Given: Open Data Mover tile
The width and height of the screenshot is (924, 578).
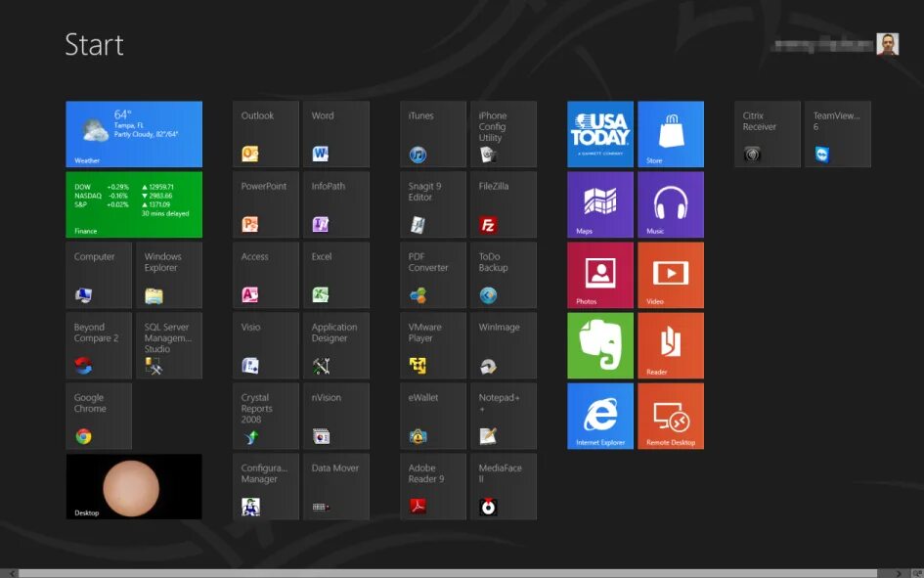Looking at the screenshot, I should click(x=336, y=487).
